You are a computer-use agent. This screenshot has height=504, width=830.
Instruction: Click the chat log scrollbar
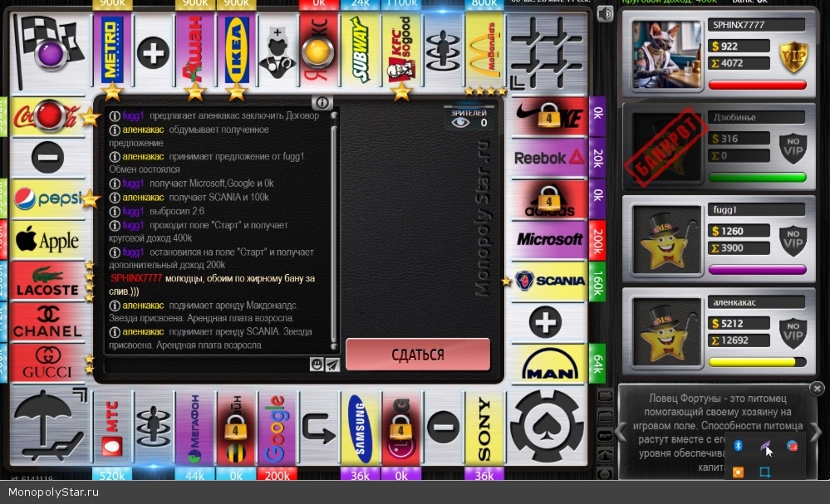point(333,231)
